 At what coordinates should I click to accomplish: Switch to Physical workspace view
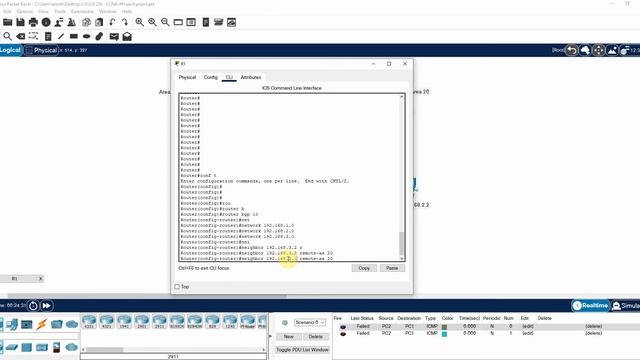click(42, 50)
